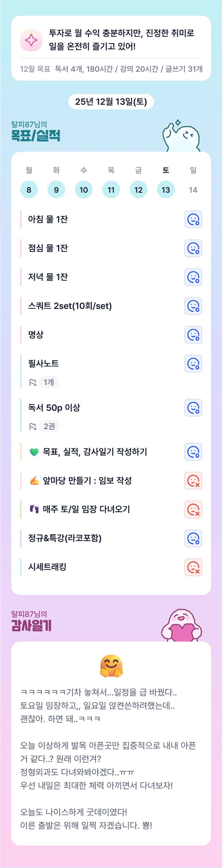The width and height of the screenshot is (222, 868).
Task: Click the green heart icon on 목표, 실적 goal
Action: tap(34, 452)
